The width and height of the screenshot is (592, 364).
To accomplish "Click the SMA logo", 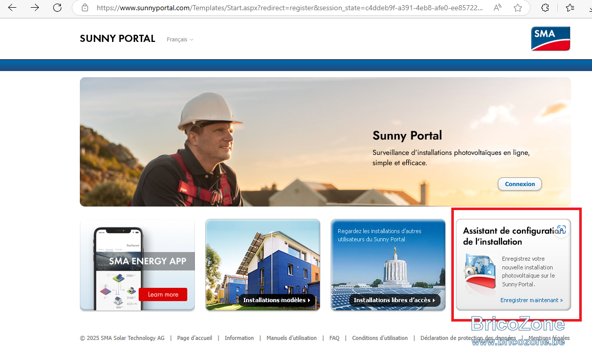I will click(551, 38).
